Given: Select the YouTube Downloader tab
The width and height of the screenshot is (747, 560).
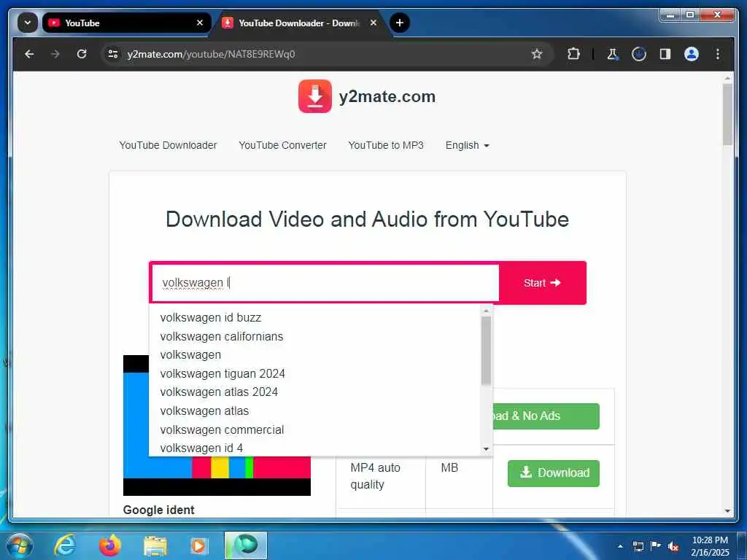Looking at the screenshot, I should [300, 23].
